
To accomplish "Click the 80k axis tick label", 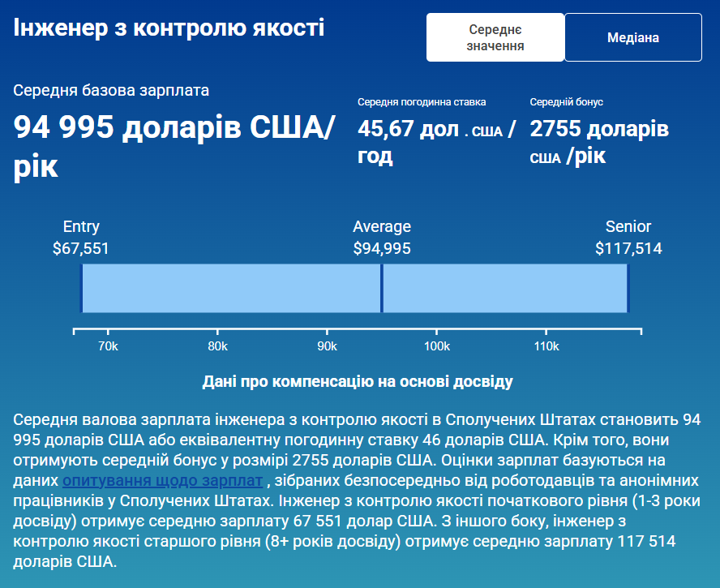I will tap(217, 347).
